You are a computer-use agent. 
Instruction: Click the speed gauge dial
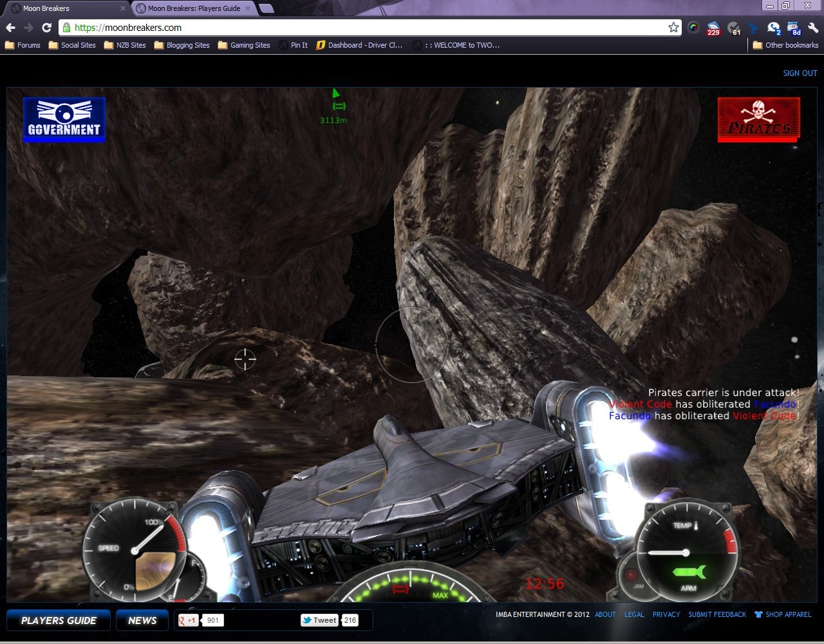tap(135, 550)
